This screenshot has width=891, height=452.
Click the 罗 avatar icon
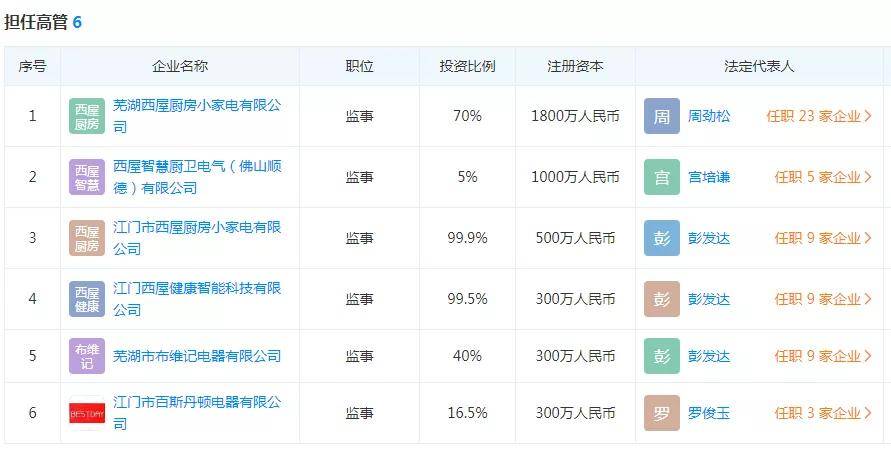click(661, 413)
